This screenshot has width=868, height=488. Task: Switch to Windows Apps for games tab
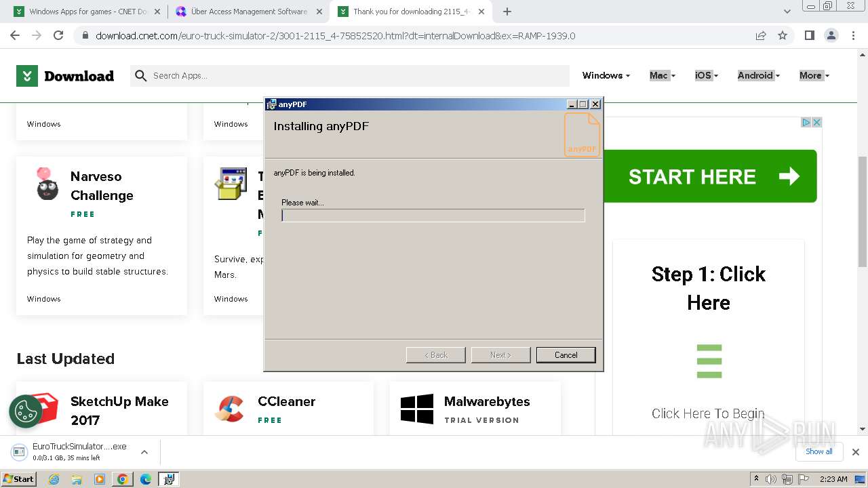pos(87,12)
